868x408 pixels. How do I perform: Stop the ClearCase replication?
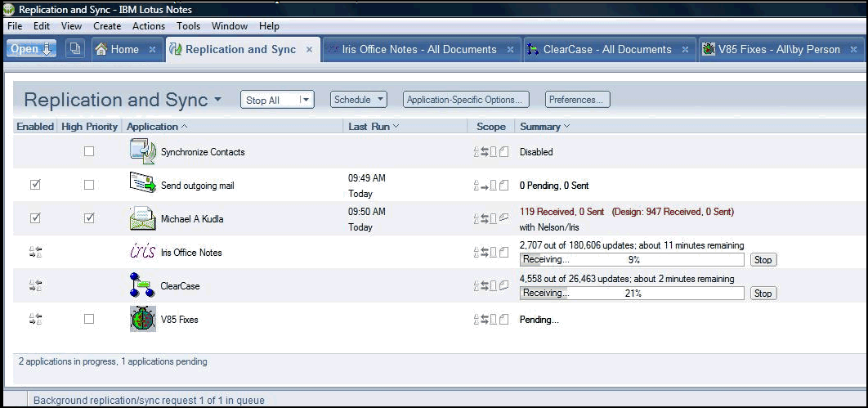point(763,294)
